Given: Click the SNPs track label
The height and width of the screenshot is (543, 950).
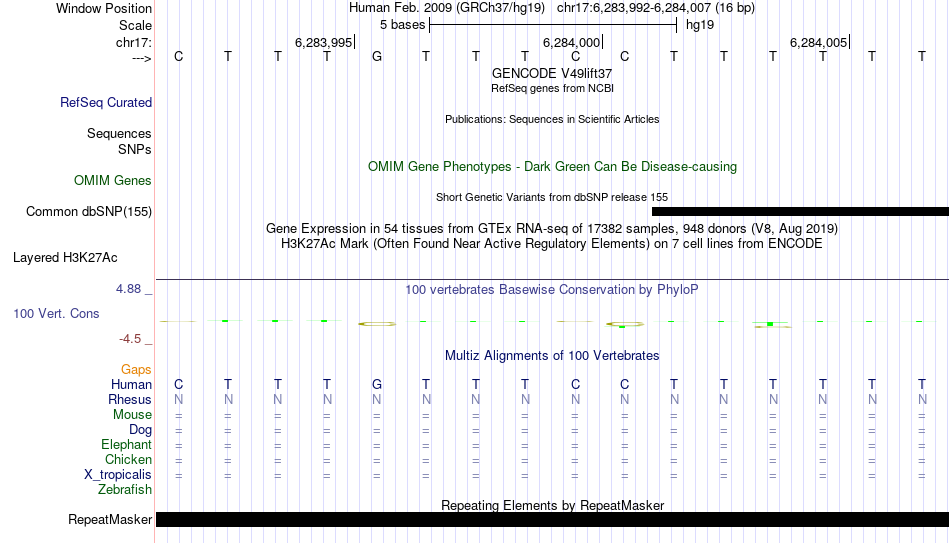Looking at the screenshot, I should coord(135,149).
